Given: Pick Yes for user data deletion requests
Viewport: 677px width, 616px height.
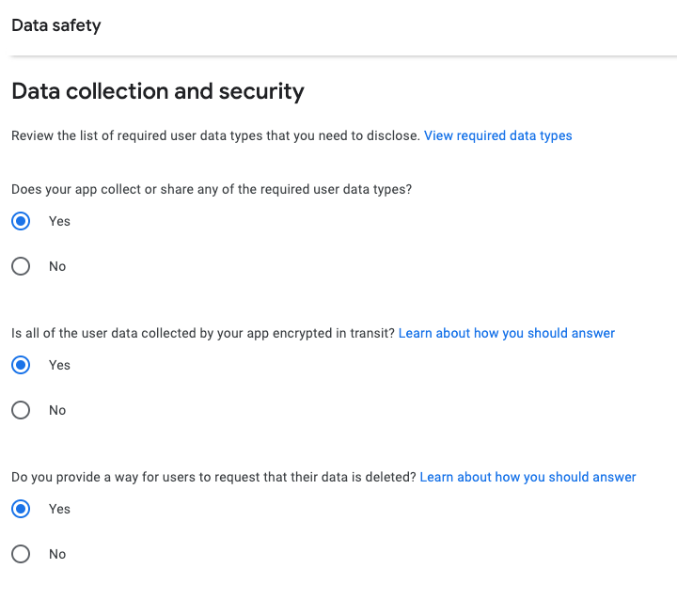Looking at the screenshot, I should (21, 509).
